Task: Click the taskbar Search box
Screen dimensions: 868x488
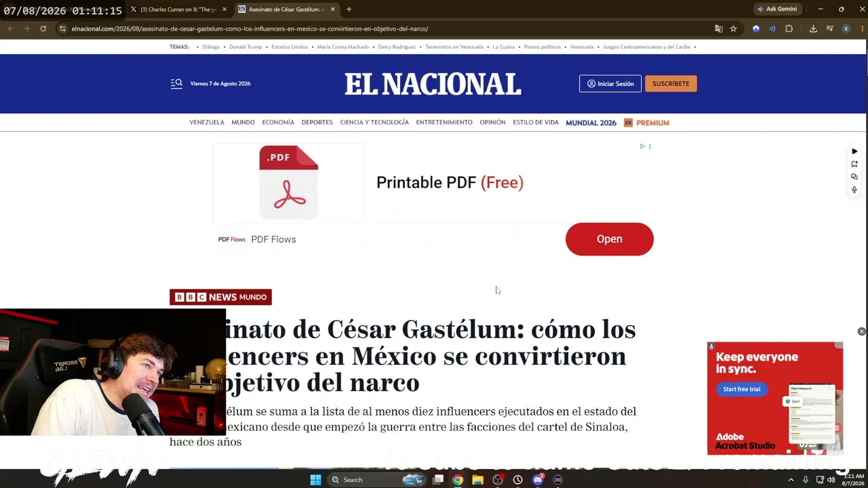Action: pyautogui.click(x=377, y=480)
